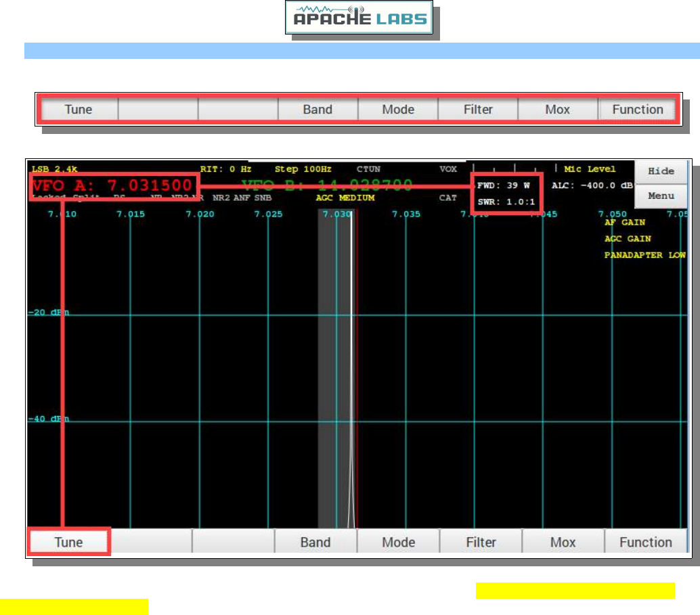Click the 7.030 frequency marker
Image resolution: width=700 pixels, height=615 pixels.
click(x=337, y=214)
